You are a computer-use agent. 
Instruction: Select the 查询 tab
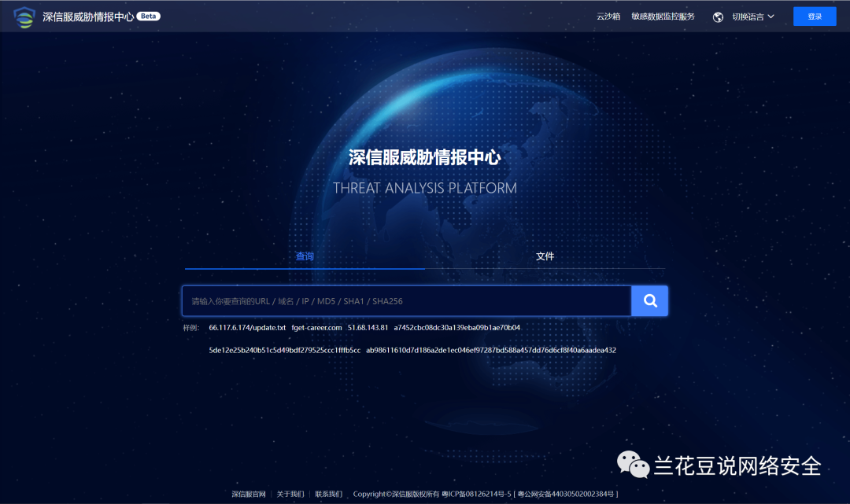(305, 256)
